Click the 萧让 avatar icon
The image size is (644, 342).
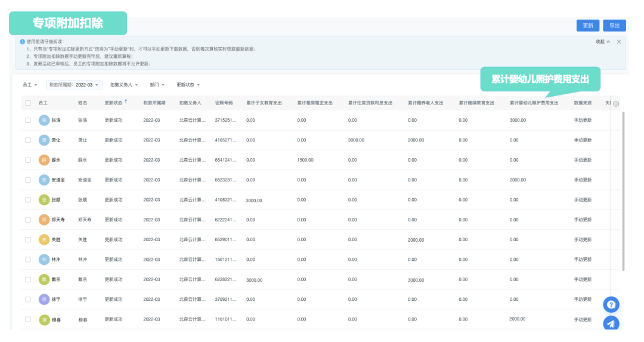pyautogui.click(x=44, y=140)
